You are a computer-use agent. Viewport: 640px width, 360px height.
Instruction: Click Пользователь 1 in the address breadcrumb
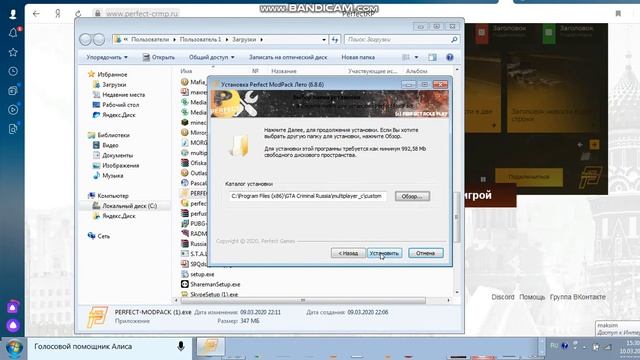[x=200, y=40]
